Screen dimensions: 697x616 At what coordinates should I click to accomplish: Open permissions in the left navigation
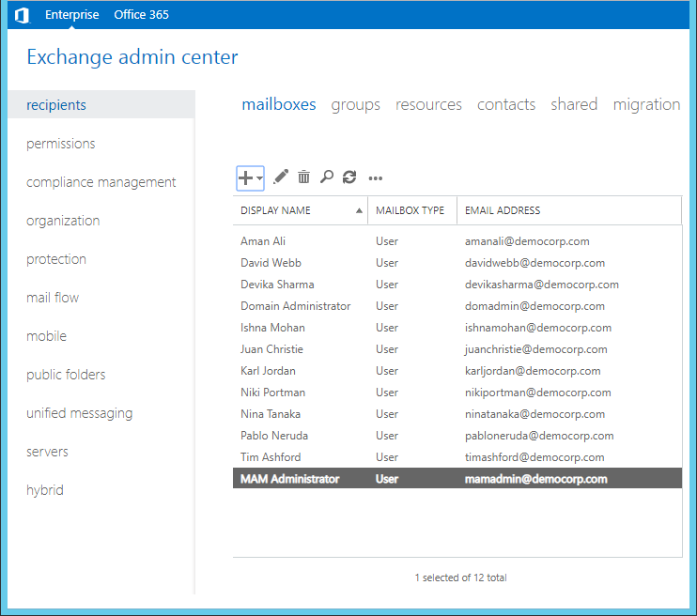(x=61, y=144)
